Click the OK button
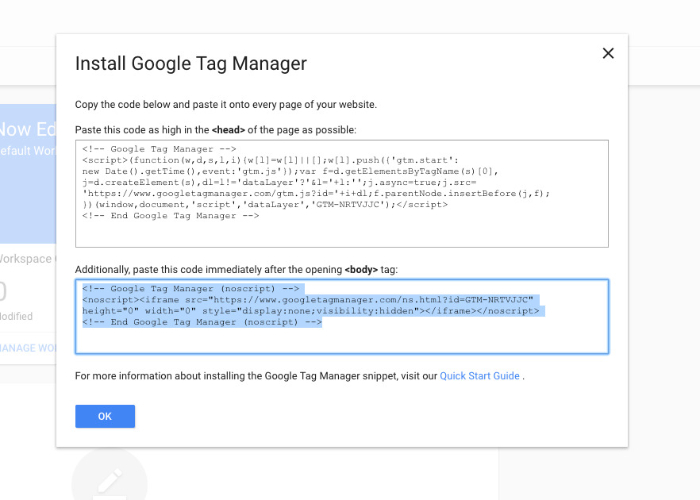 pos(105,416)
